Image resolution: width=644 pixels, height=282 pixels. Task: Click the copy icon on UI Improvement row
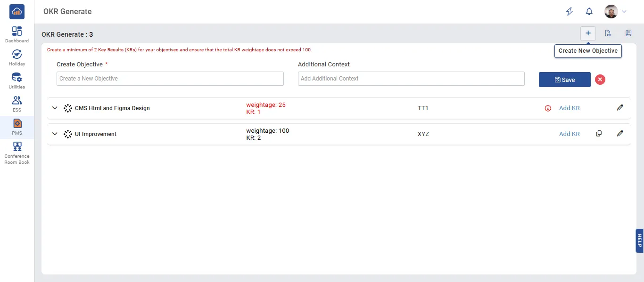click(x=599, y=134)
